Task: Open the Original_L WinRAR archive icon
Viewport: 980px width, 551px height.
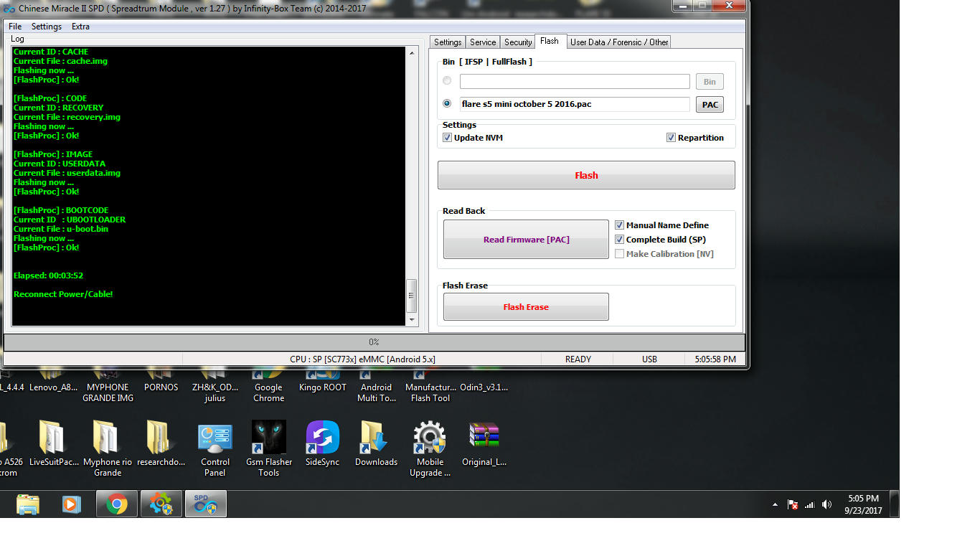Action: [x=484, y=439]
